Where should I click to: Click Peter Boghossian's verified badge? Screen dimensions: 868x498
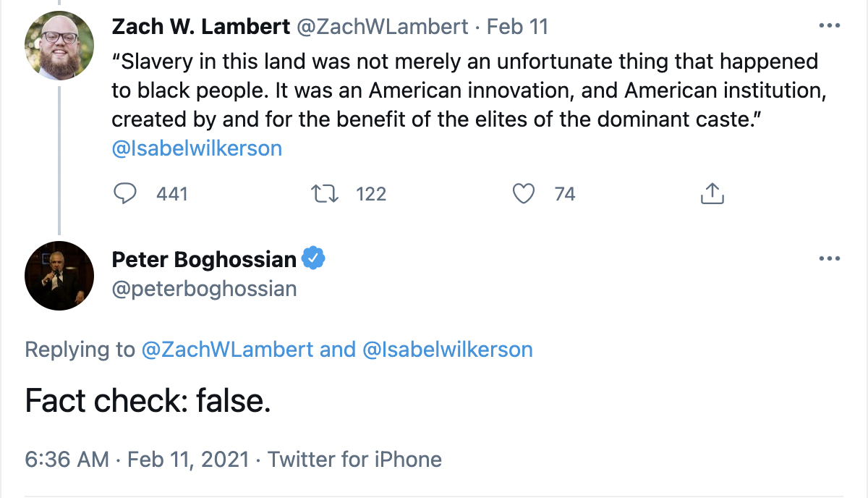tap(313, 258)
